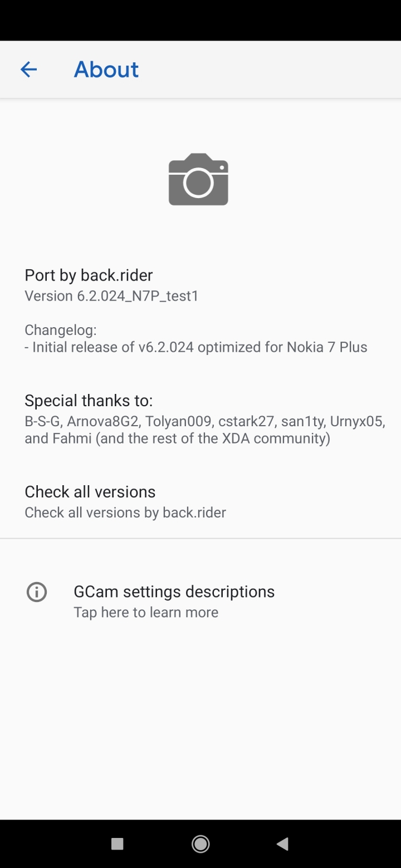
Task: Click the Changelog label
Action: coord(61,330)
